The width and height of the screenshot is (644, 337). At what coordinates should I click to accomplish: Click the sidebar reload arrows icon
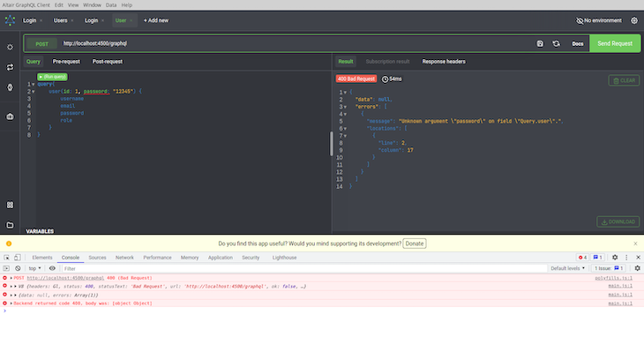[x=10, y=67]
